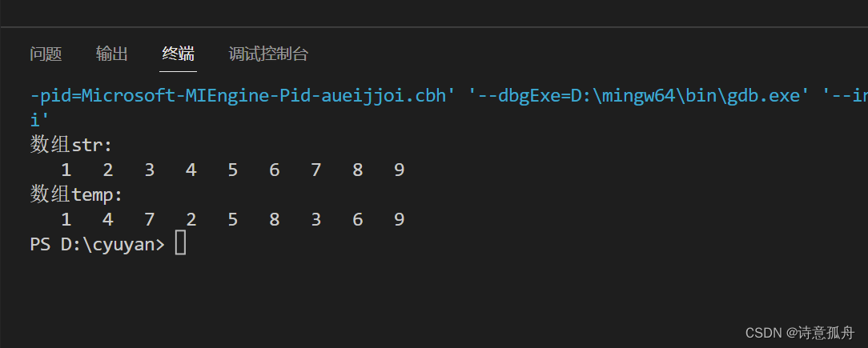This screenshot has width=868, height=348.
Task: Open the 输出 panel tab
Action: pos(111,54)
